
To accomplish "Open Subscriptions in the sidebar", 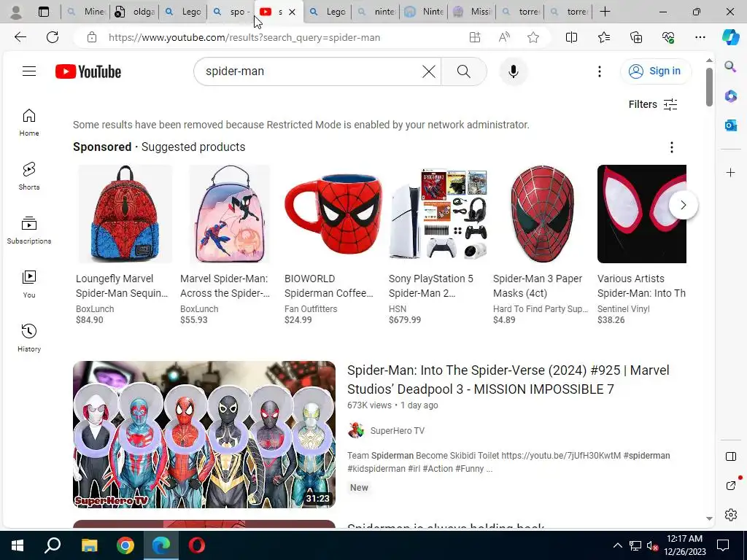I will (29, 230).
